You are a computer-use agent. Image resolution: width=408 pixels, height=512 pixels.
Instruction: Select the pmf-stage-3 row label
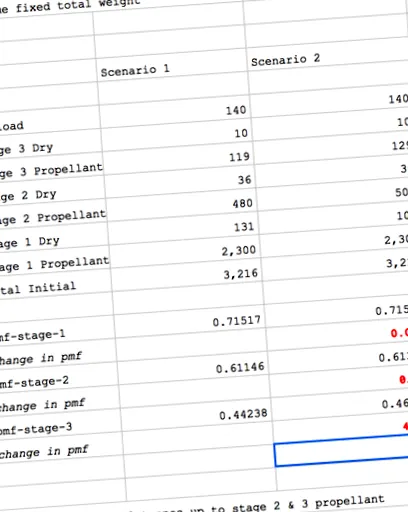pos(36,429)
